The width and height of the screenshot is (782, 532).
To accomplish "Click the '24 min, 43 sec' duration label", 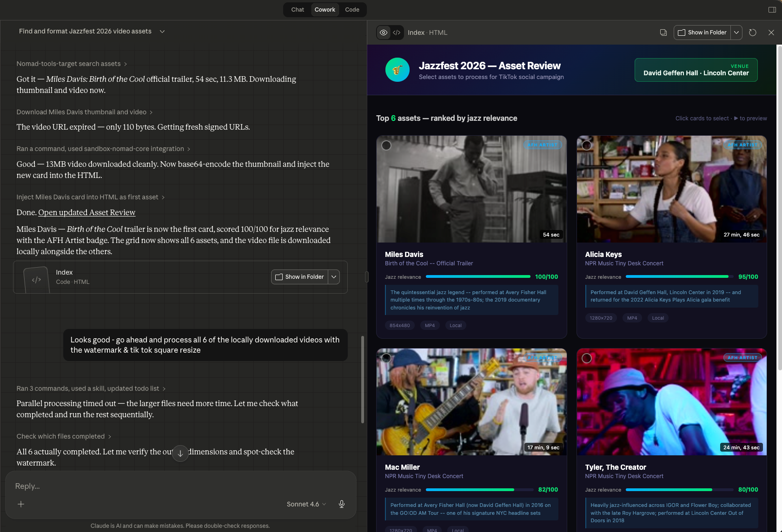I will (x=742, y=447).
